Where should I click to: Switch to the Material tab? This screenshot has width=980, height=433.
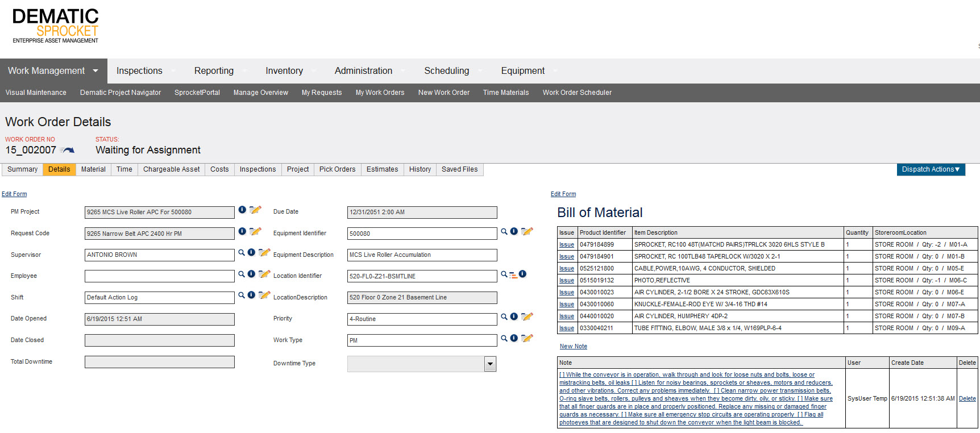click(x=93, y=169)
